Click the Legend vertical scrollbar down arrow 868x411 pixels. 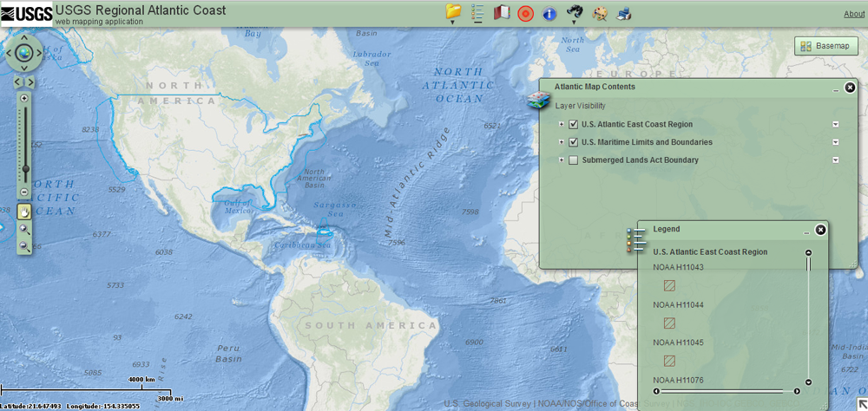(x=808, y=382)
